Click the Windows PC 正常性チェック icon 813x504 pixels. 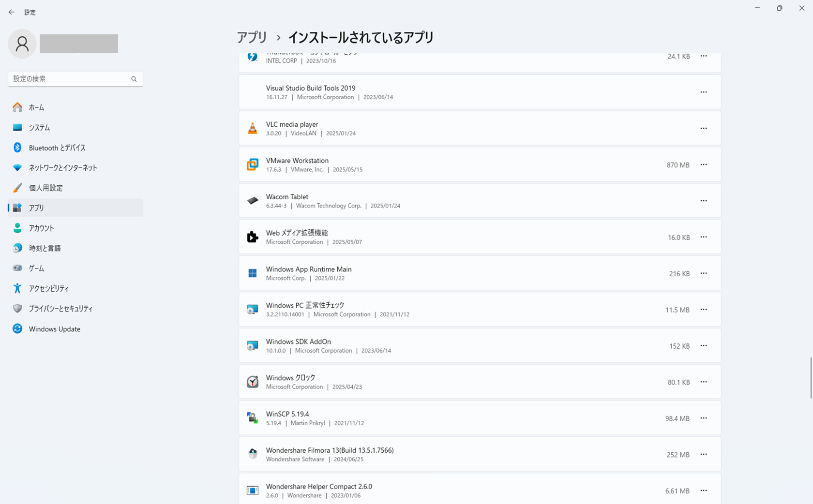coord(253,310)
